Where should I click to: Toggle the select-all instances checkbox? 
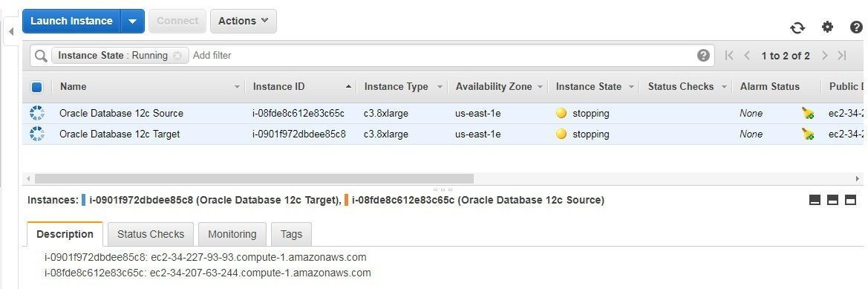tap(36, 87)
